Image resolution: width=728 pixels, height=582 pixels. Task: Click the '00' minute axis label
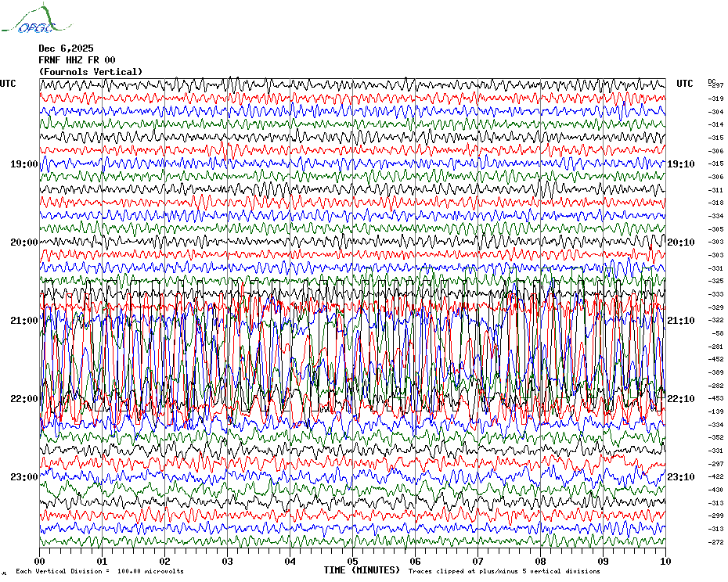click(x=39, y=561)
